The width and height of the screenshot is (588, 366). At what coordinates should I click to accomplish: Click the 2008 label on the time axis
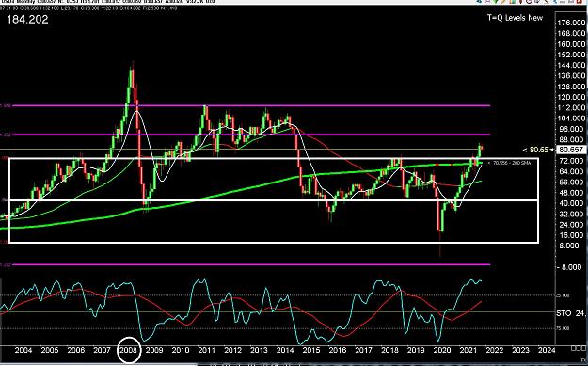[129, 350]
